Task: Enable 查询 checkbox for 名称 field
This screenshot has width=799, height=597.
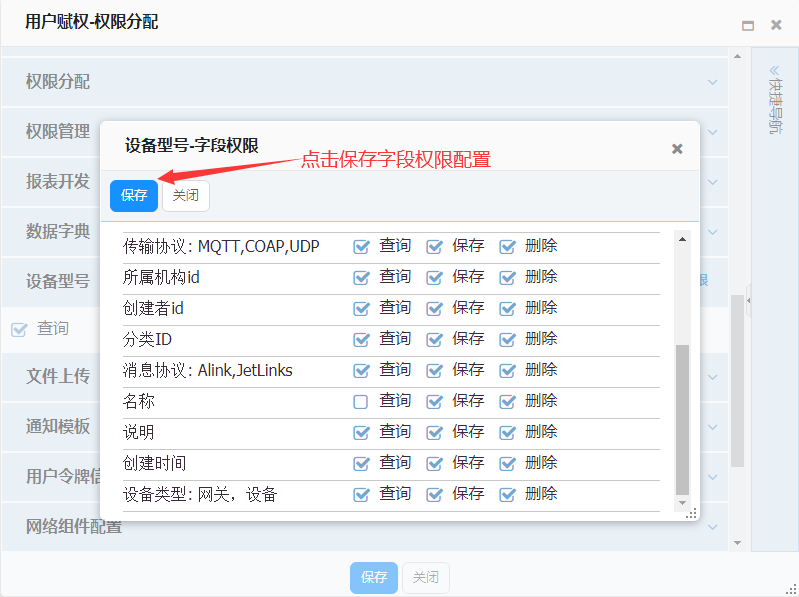Action: 361,402
